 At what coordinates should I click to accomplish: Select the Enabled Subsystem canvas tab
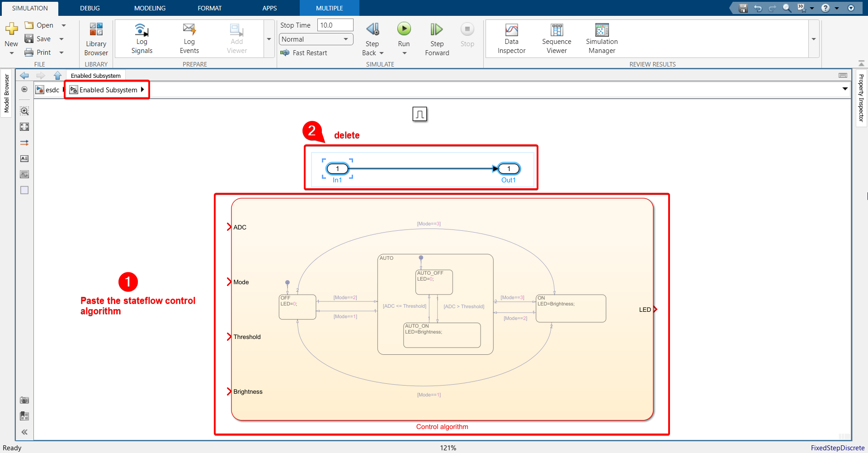tap(95, 76)
